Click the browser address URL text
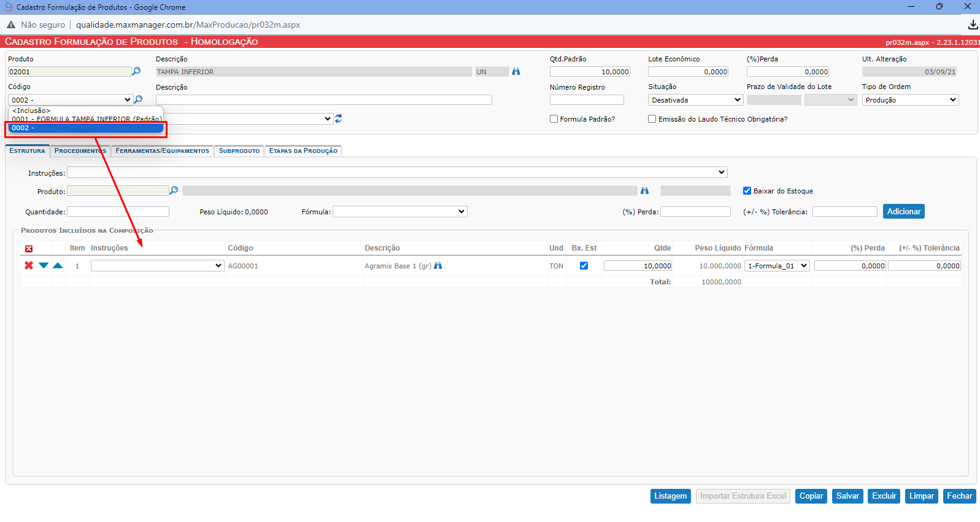The height and width of the screenshot is (522, 980). click(188, 25)
